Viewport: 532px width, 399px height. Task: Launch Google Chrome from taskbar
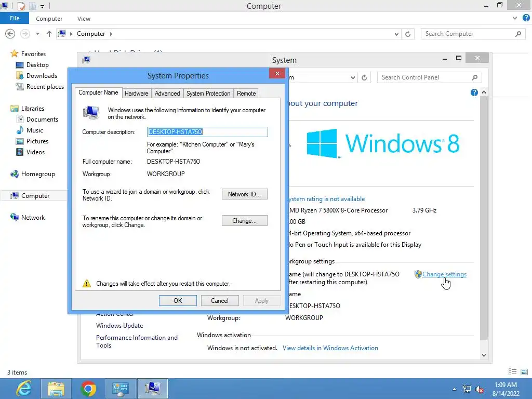[88, 389]
